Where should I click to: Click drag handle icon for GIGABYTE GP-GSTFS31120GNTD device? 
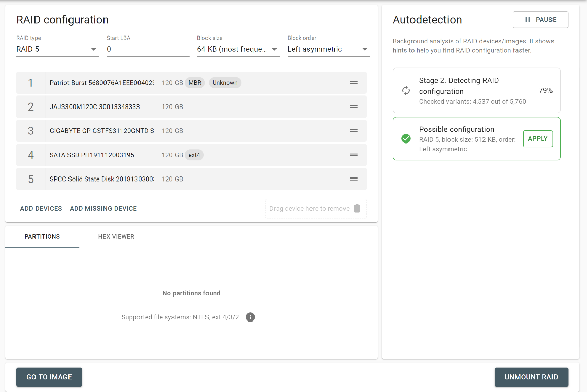coord(354,131)
